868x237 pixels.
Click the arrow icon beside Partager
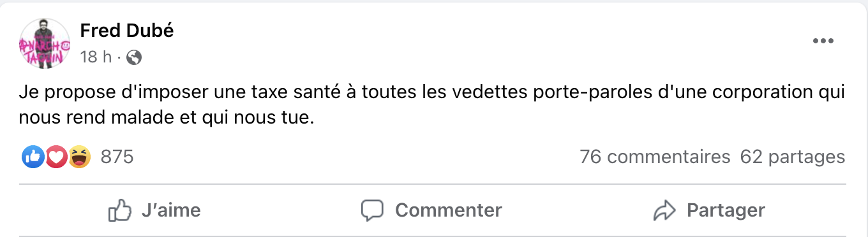tap(664, 210)
